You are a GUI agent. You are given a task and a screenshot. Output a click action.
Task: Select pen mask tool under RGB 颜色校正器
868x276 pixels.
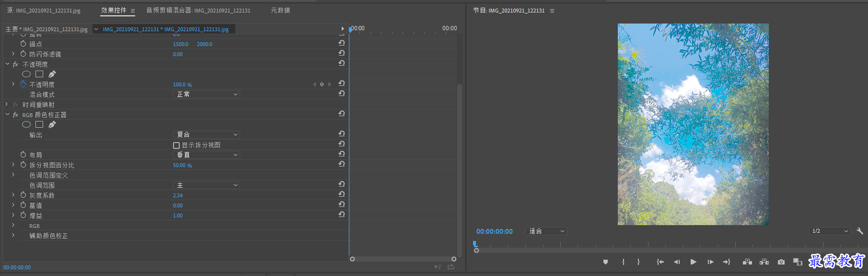52,124
